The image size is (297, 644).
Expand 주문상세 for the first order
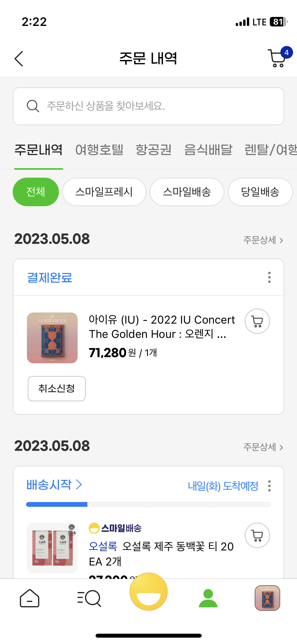pyautogui.click(x=263, y=240)
